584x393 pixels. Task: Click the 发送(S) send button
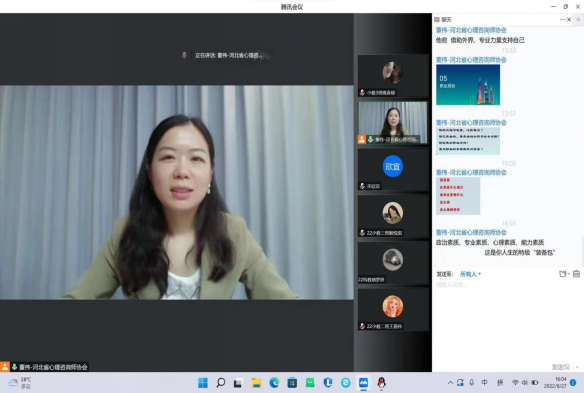pyautogui.click(x=561, y=367)
